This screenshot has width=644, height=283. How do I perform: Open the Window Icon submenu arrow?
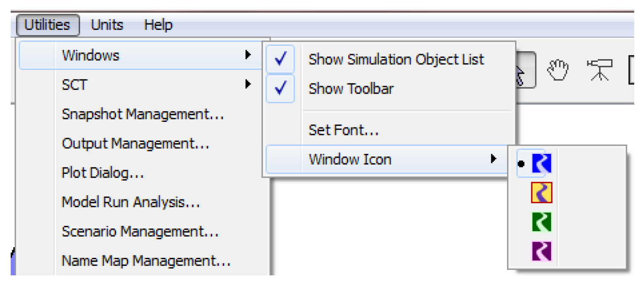[x=493, y=159]
